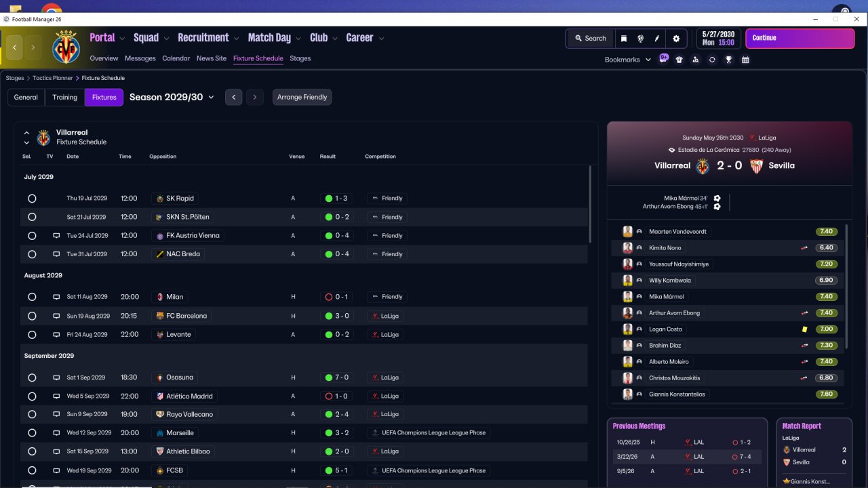Click the Marseille opposition name
This screenshot has width=868, height=488.
point(180,433)
